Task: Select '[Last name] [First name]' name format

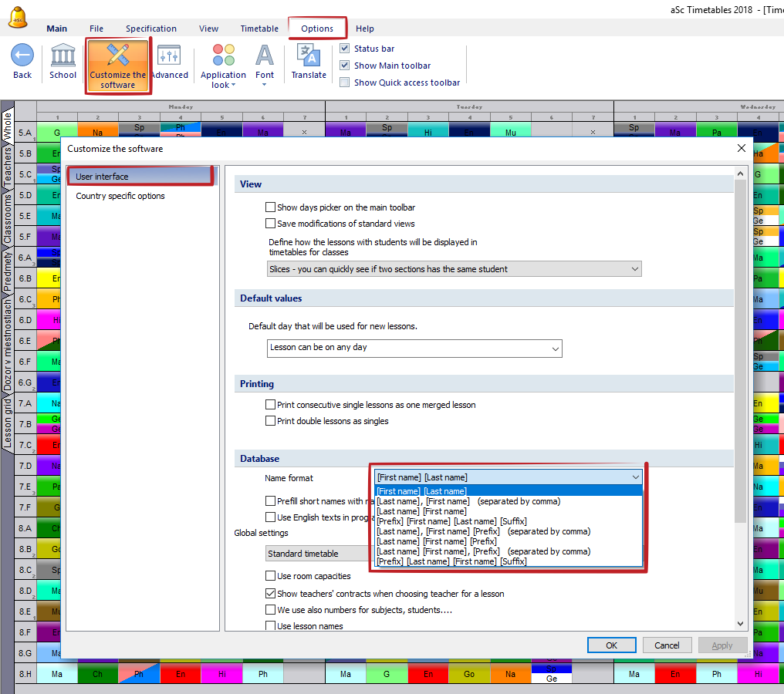Action: click(421, 511)
